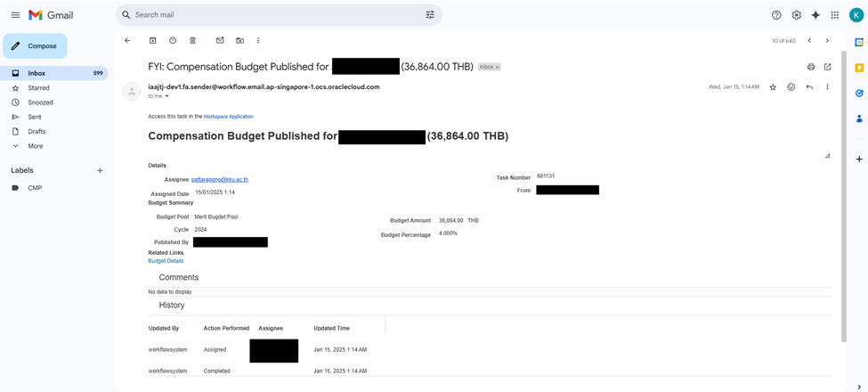
Task: Open the email in a new window
Action: tap(827, 67)
